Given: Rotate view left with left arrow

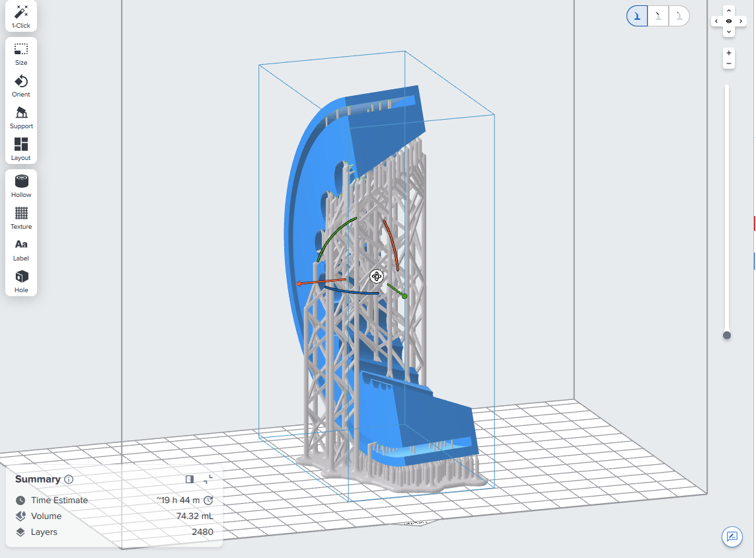Looking at the screenshot, I should [x=716, y=21].
